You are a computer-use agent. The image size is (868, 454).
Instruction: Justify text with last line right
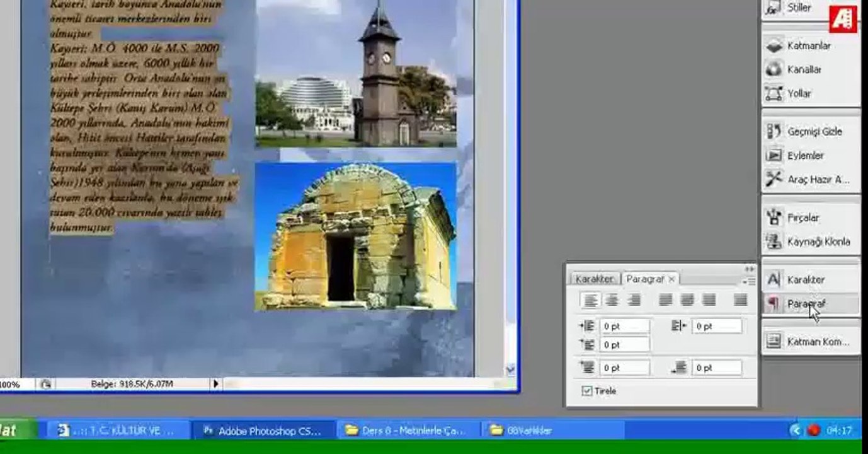pos(709,301)
